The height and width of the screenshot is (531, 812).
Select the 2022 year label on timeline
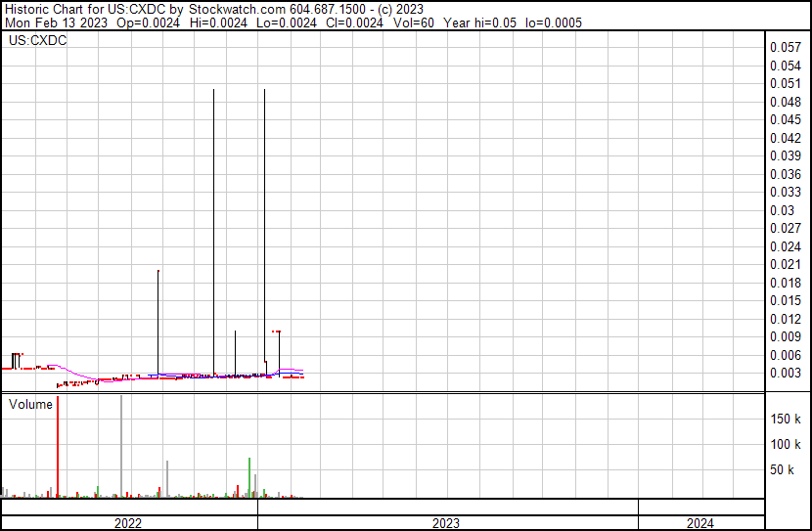(x=128, y=523)
